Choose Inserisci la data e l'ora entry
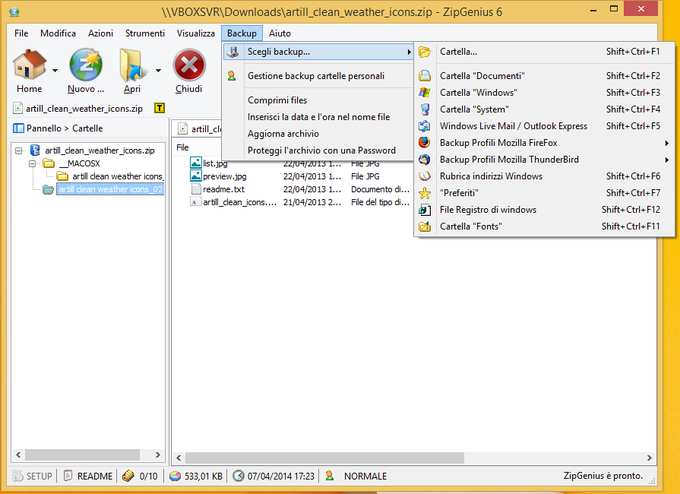The width and height of the screenshot is (680, 494). (x=318, y=117)
